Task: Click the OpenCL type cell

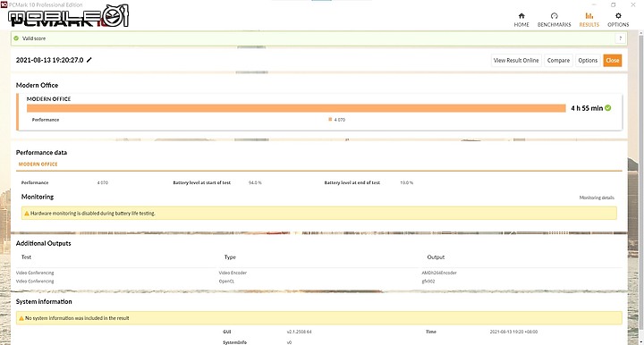Action: click(226, 282)
